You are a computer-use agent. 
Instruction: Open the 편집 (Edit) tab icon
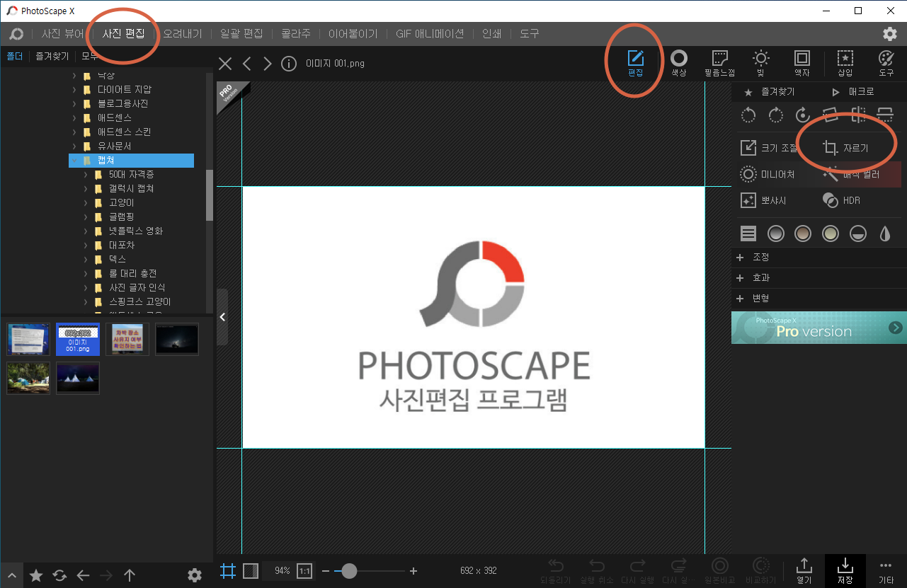pyautogui.click(x=635, y=62)
